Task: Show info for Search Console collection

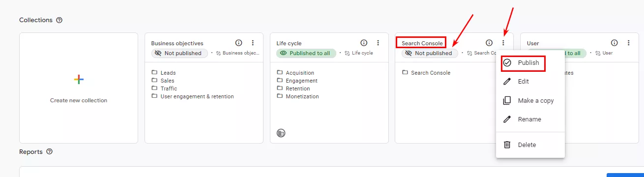Action: [489, 43]
